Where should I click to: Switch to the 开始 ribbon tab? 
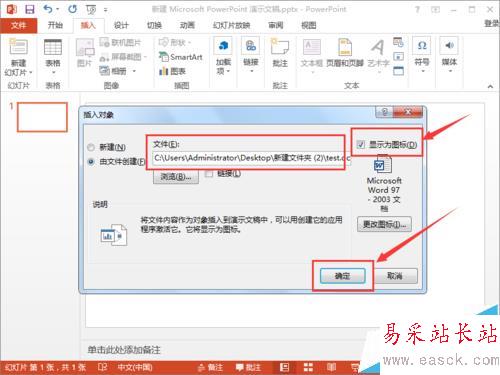tap(55, 25)
